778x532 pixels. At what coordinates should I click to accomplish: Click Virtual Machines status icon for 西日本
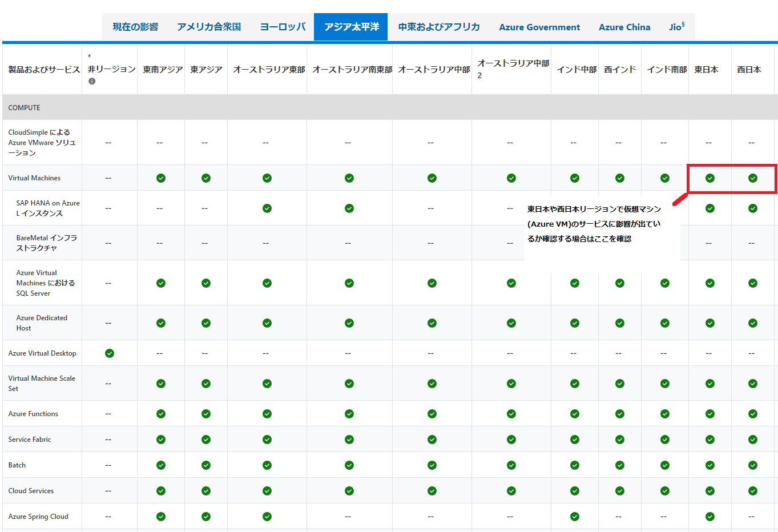pyautogui.click(x=753, y=178)
